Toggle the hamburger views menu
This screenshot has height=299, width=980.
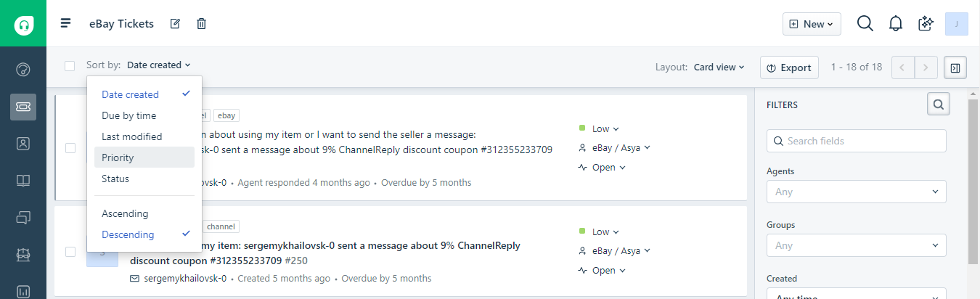coord(66,23)
